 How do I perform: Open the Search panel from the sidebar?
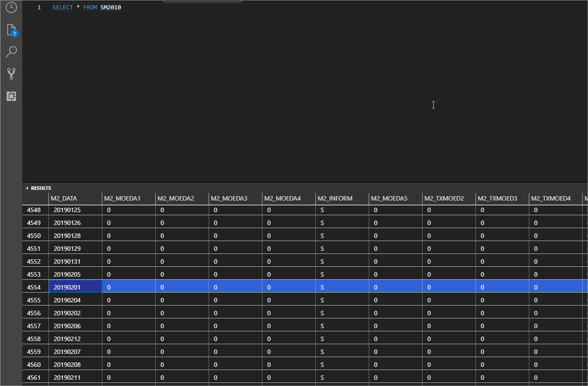[11, 52]
